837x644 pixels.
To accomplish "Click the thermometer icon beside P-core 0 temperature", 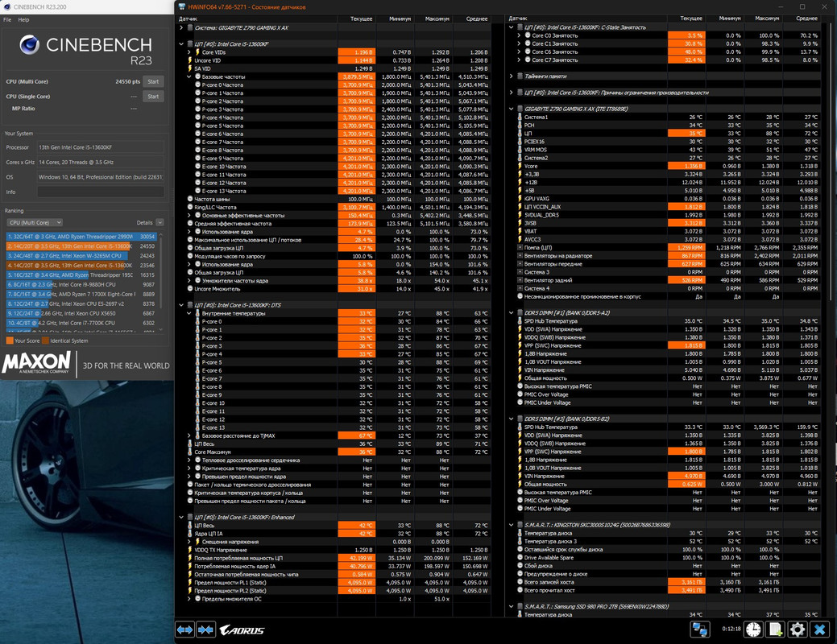I will (197, 322).
